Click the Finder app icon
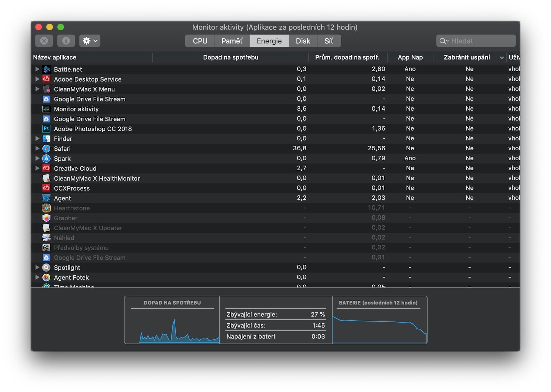The width and height of the screenshot is (551, 392). point(46,139)
